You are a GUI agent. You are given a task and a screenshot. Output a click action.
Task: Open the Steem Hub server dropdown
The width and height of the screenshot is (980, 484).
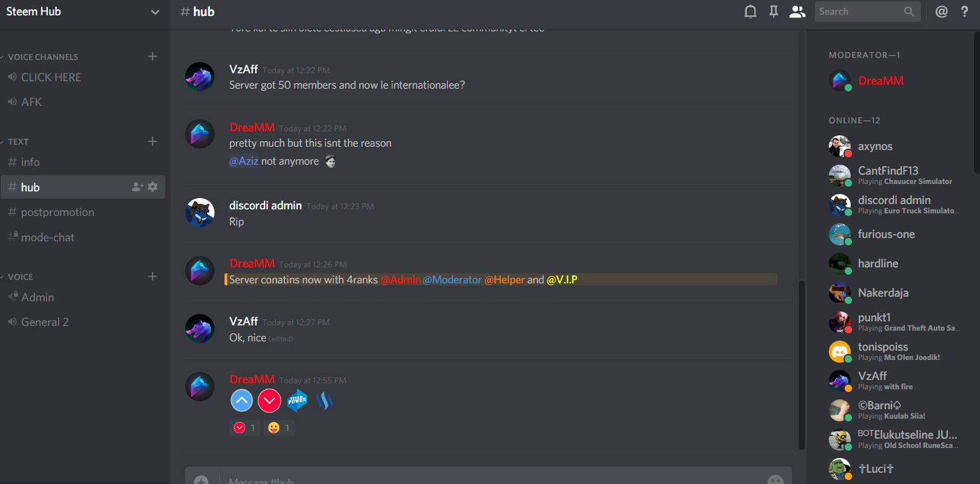[x=85, y=12]
